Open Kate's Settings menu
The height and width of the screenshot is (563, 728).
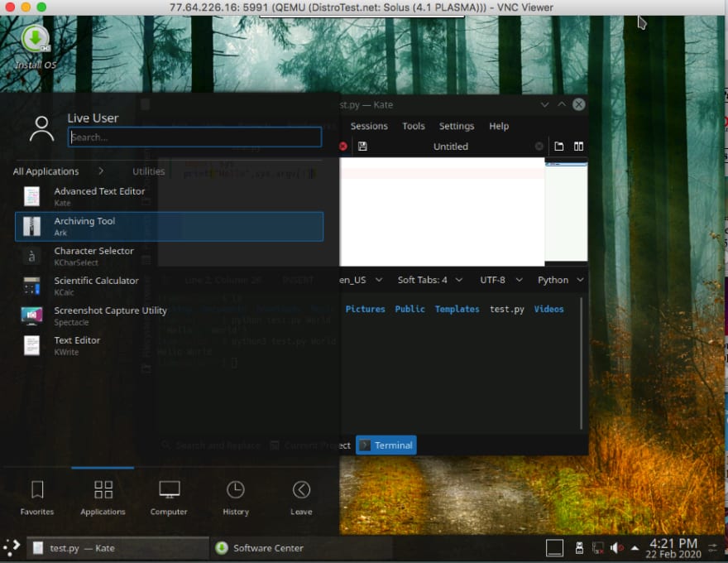point(457,126)
